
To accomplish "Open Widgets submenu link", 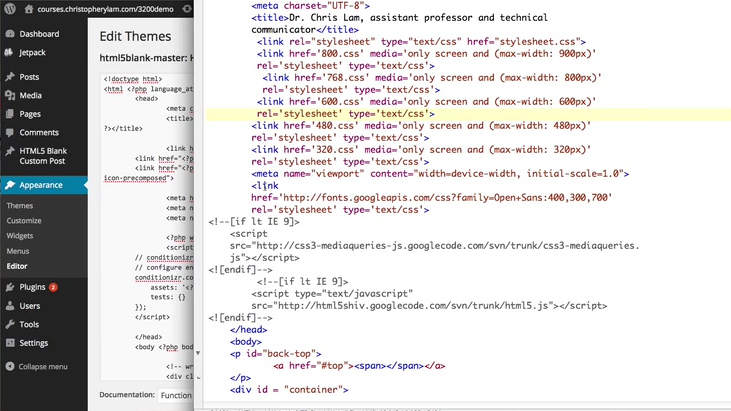I will click(x=20, y=236).
